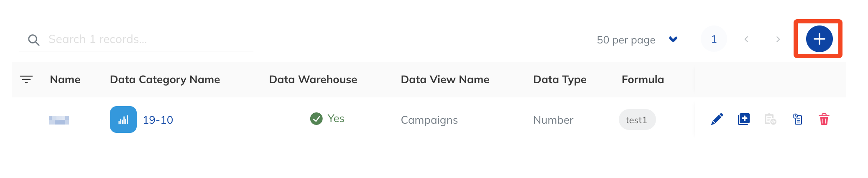Viewport: 868px width, 178px height.
Task: Click the magnifying glass search icon
Action: [x=33, y=40]
